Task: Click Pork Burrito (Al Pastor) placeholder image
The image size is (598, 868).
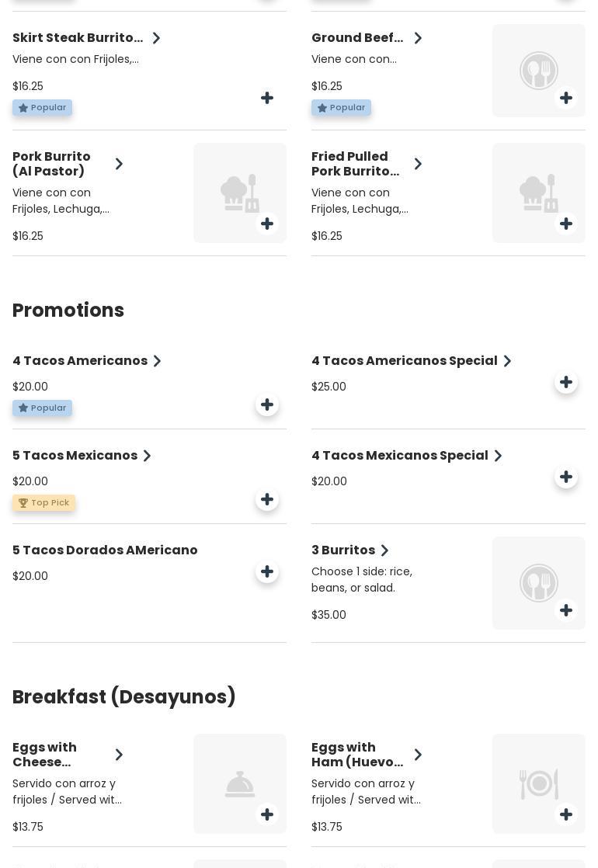Action: [x=239, y=193]
